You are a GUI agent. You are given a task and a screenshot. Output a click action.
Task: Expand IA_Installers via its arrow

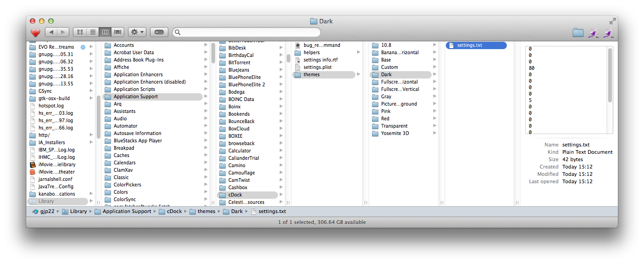(91, 142)
